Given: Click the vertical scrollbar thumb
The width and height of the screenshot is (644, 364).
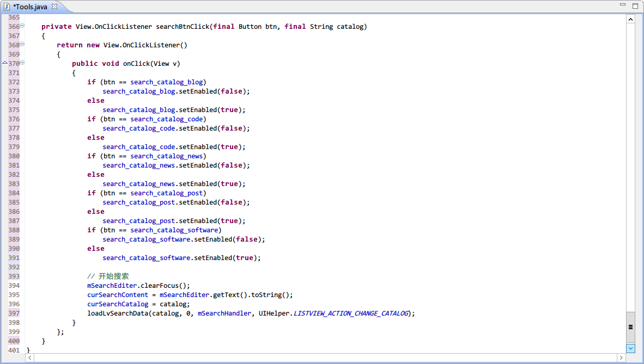Looking at the screenshot, I should (631, 327).
